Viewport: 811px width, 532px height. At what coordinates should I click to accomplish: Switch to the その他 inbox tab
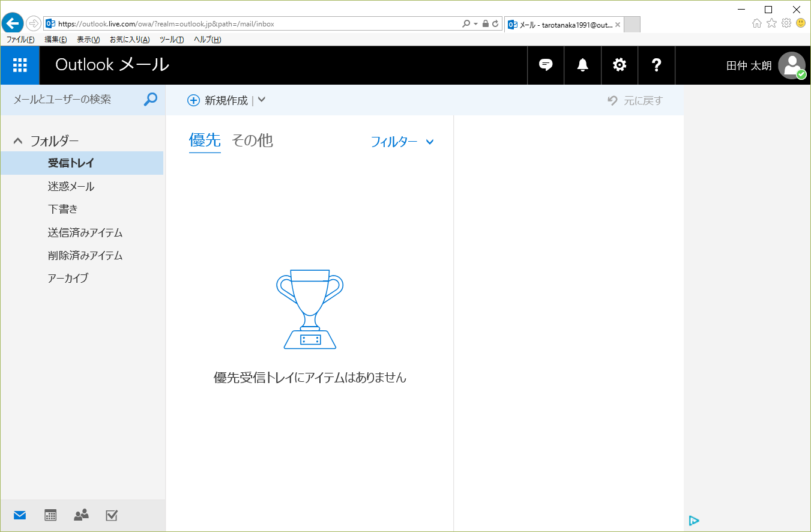(252, 141)
